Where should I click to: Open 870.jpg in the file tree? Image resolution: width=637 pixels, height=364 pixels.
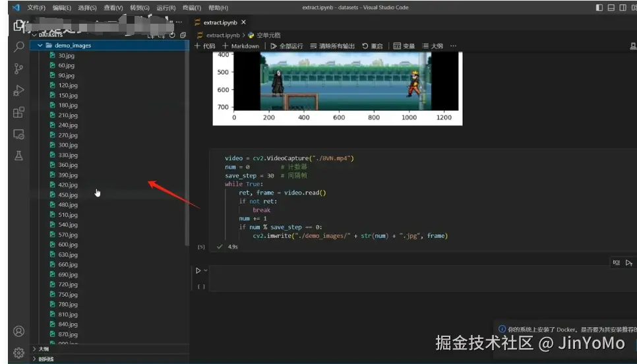pos(68,334)
